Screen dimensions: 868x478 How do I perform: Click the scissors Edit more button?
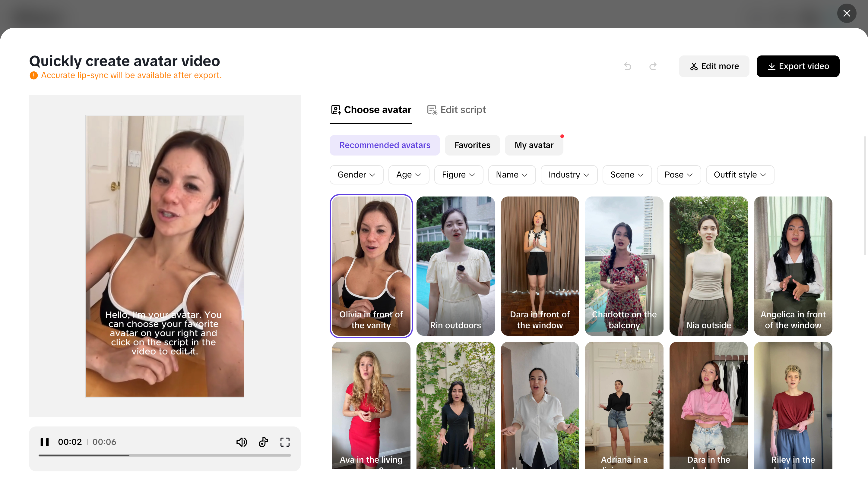click(x=714, y=66)
